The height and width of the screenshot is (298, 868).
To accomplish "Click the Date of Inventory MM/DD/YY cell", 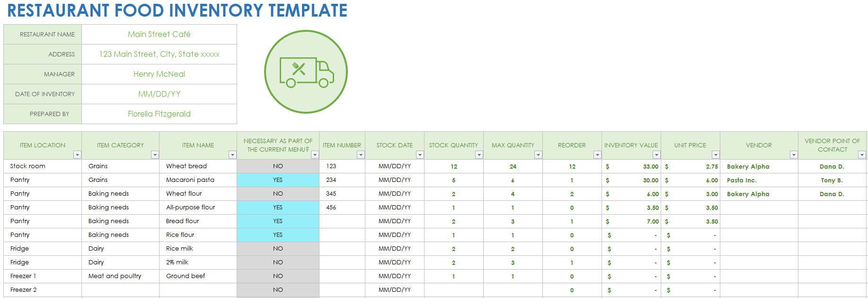I will tap(159, 94).
